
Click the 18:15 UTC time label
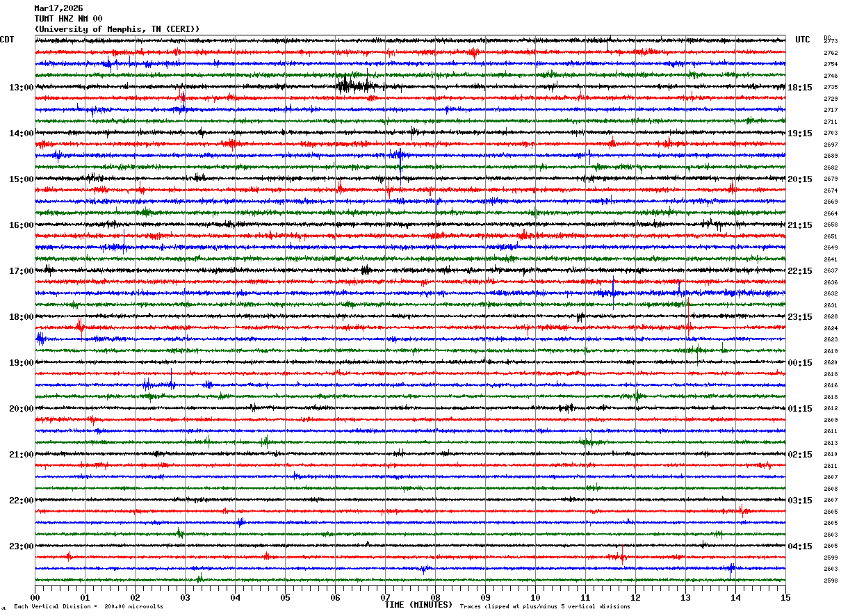pyautogui.click(x=800, y=88)
